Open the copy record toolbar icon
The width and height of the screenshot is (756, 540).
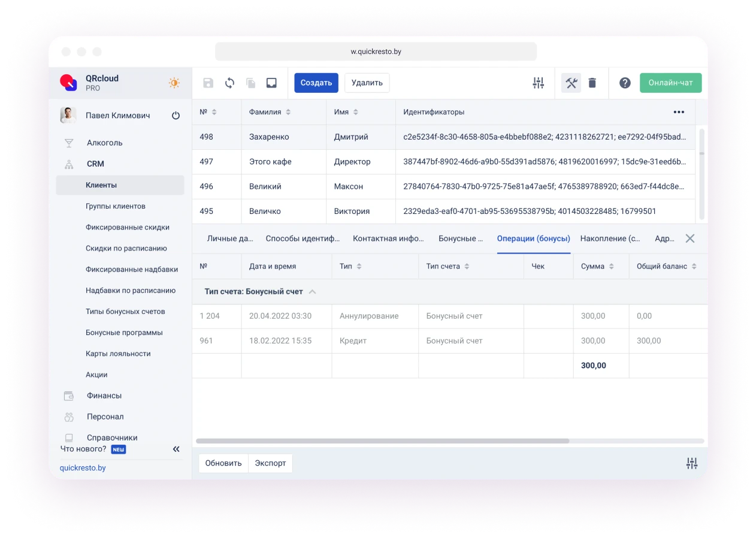[250, 83]
